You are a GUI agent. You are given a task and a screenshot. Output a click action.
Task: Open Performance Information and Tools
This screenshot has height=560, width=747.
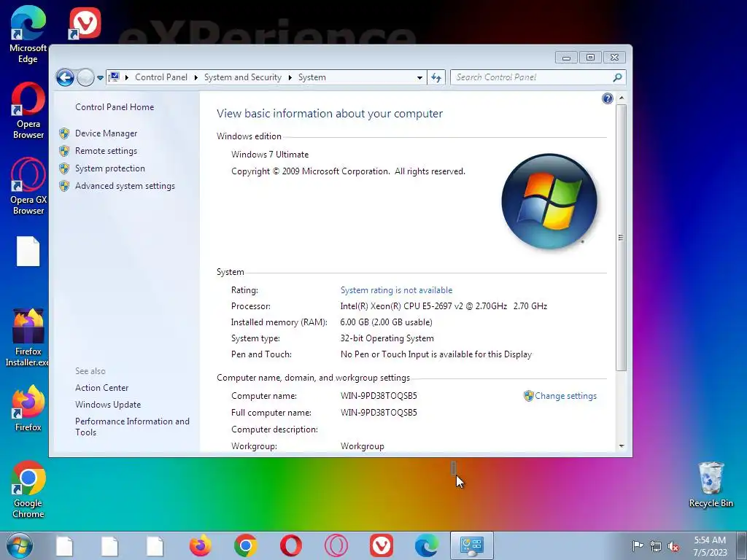point(132,427)
